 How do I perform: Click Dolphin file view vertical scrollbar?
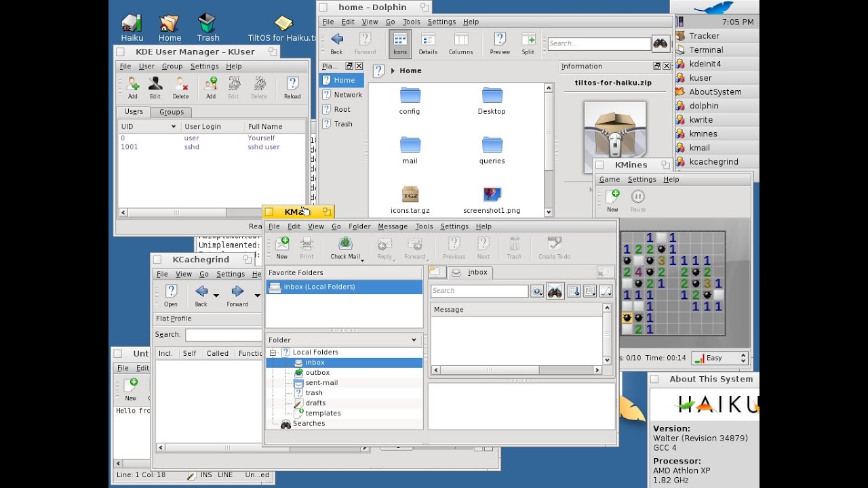click(549, 150)
